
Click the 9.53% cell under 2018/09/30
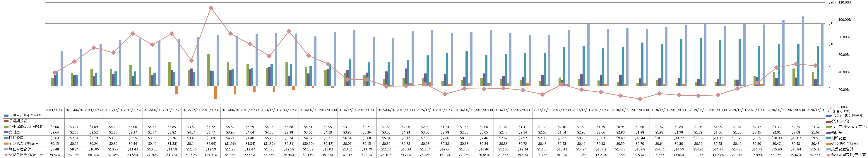click(x=640, y=155)
